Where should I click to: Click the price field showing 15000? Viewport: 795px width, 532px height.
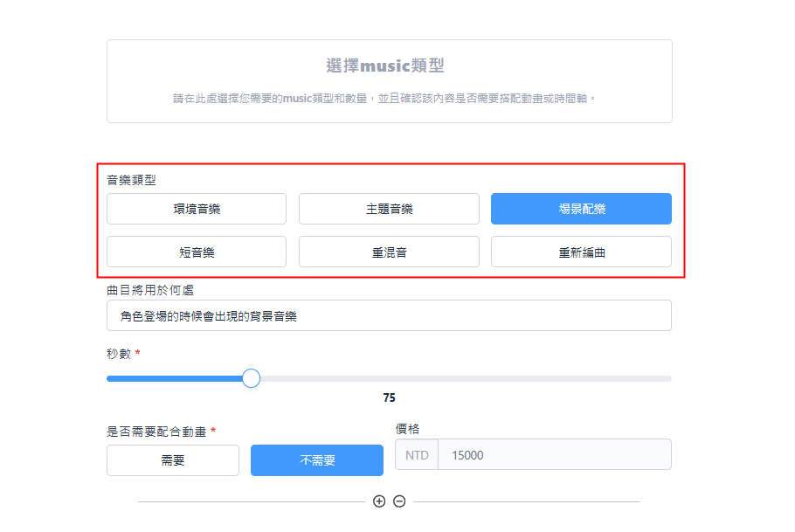click(554, 455)
